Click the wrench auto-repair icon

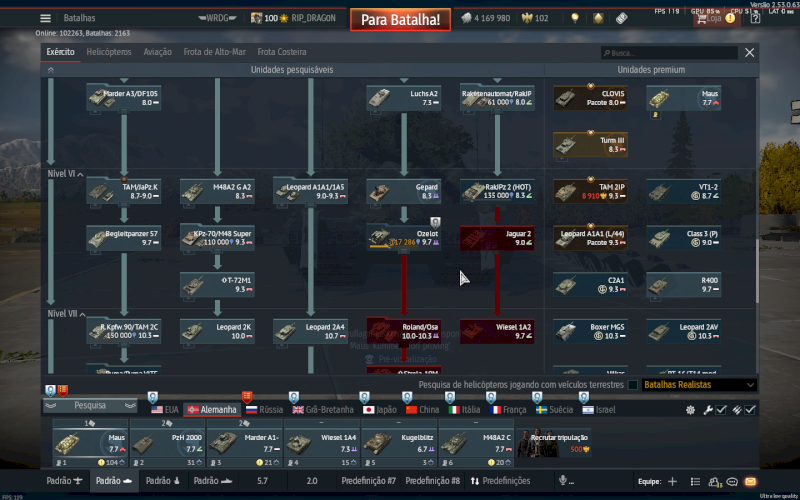pos(708,410)
